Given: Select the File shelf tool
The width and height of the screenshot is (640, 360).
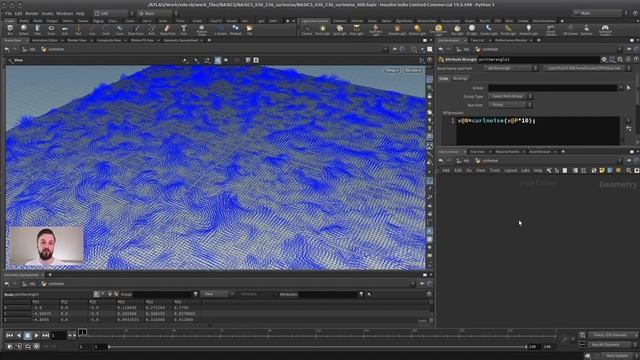Looking at the screenshot, I should 249,29.
